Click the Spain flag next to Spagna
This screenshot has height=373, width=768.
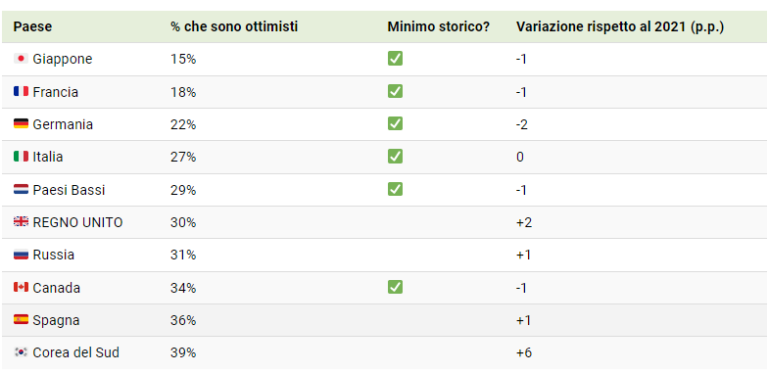point(21,320)
